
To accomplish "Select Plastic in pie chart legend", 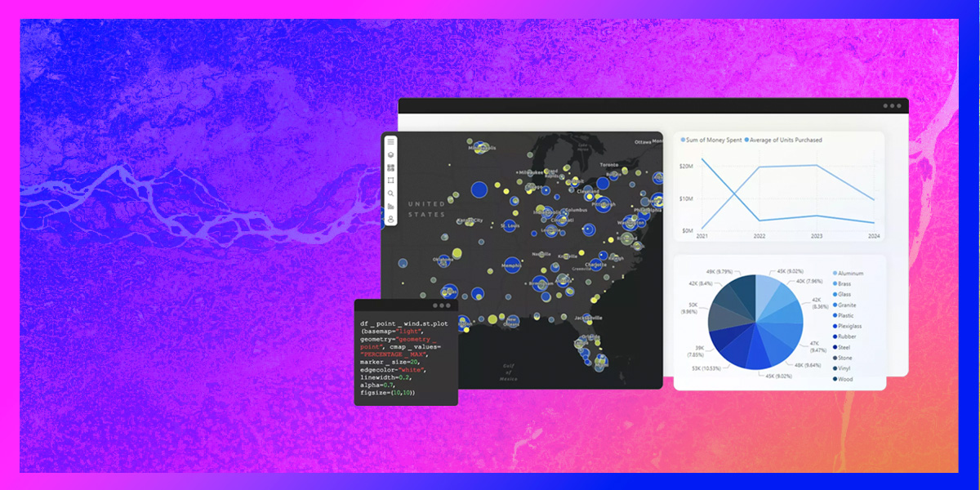I will point(845,315).
